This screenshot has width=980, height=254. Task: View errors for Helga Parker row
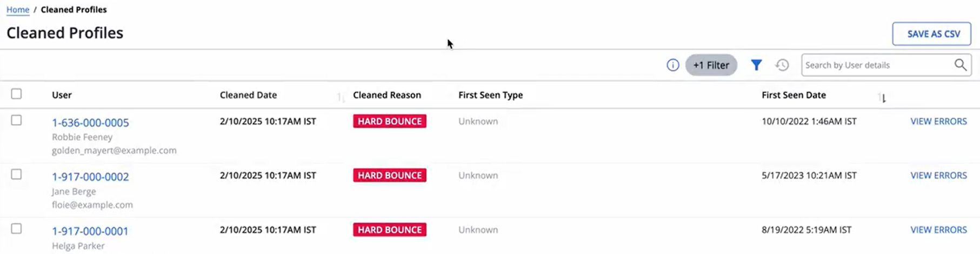tap(938, 230)
